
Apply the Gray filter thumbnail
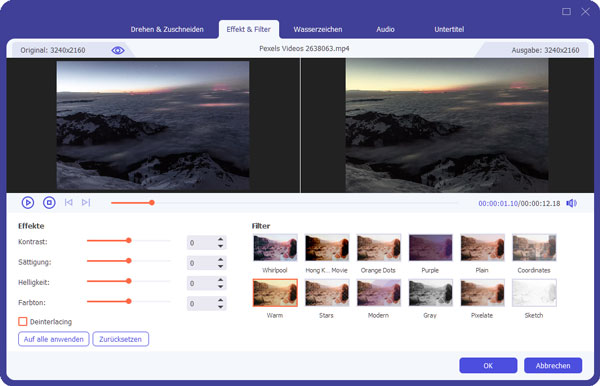coord(430,293)
